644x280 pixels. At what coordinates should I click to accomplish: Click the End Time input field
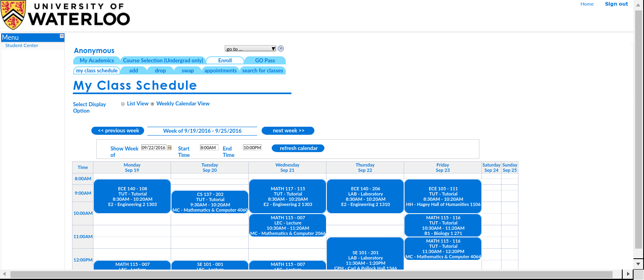click(x=252, y=148)
